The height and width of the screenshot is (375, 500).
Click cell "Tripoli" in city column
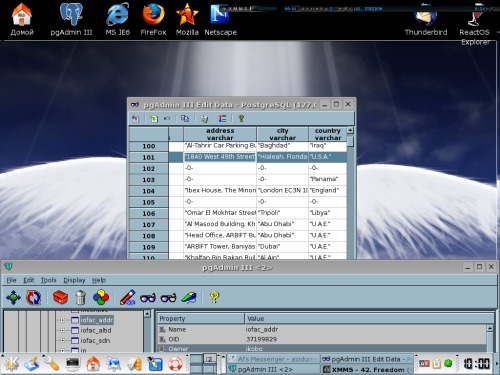pos(282,213)
